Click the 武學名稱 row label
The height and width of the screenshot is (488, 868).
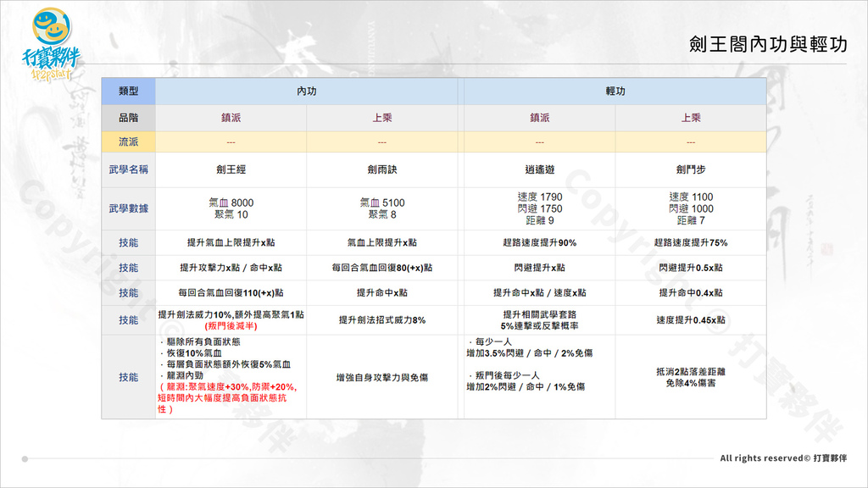pyautogui.click(x=129, y=169)
